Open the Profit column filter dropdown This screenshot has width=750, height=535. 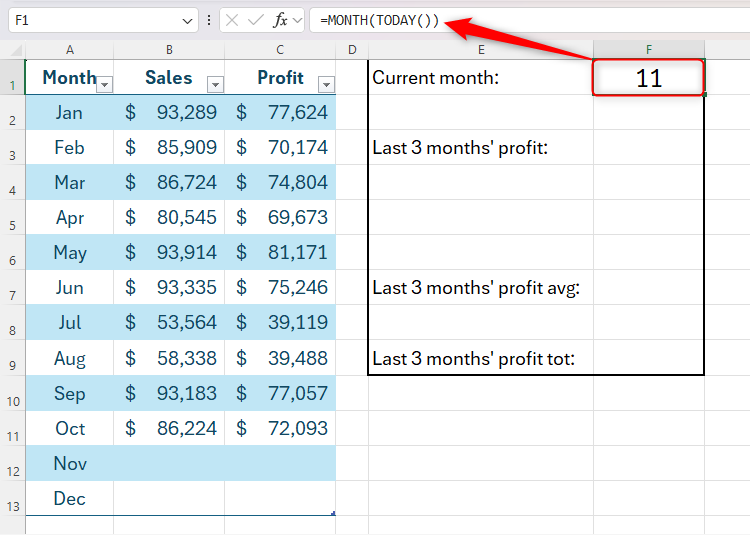326,85
